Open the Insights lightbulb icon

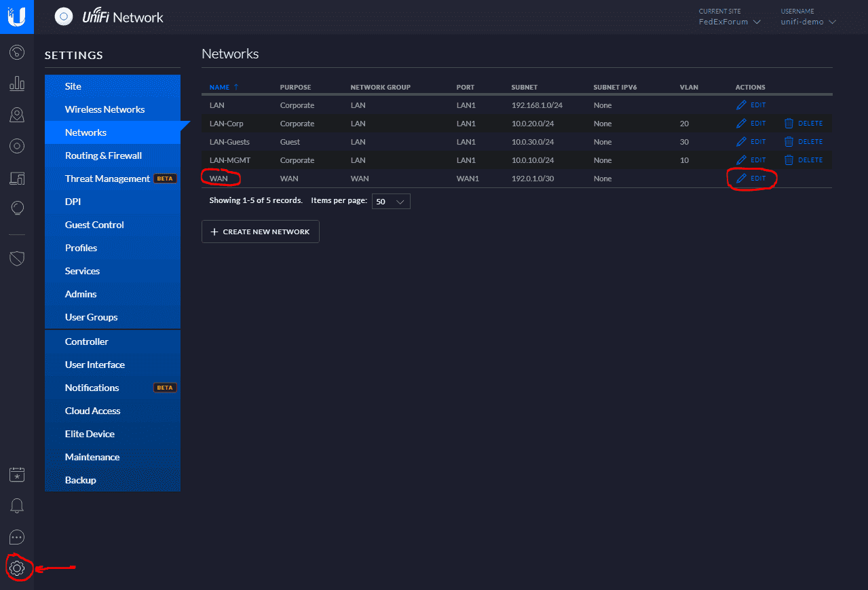click(17, 208)
